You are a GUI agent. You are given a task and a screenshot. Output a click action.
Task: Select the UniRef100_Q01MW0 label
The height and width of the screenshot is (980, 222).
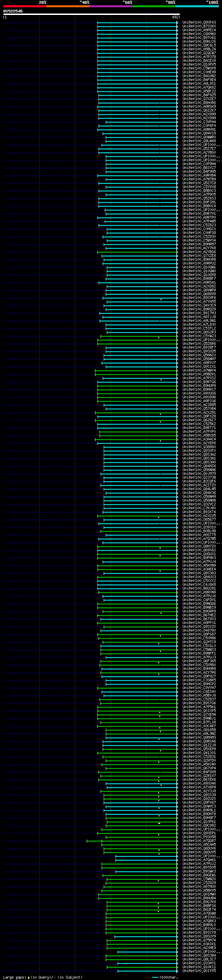coord(199,894)
